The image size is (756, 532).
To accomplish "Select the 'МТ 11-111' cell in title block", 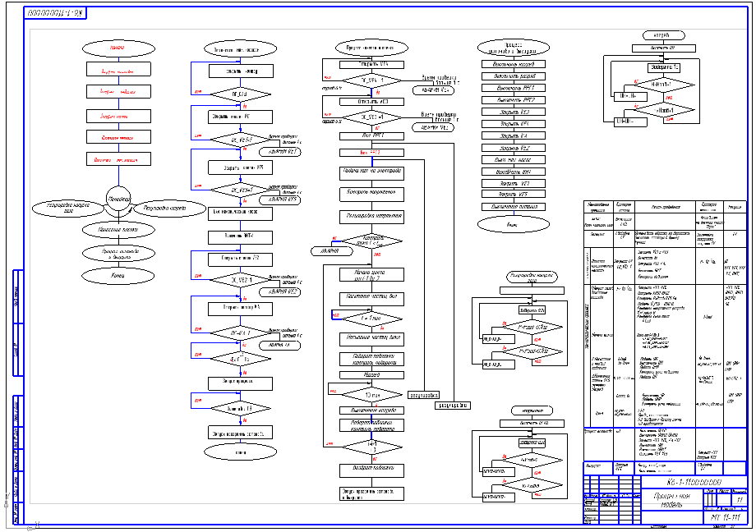I will 725,517.
